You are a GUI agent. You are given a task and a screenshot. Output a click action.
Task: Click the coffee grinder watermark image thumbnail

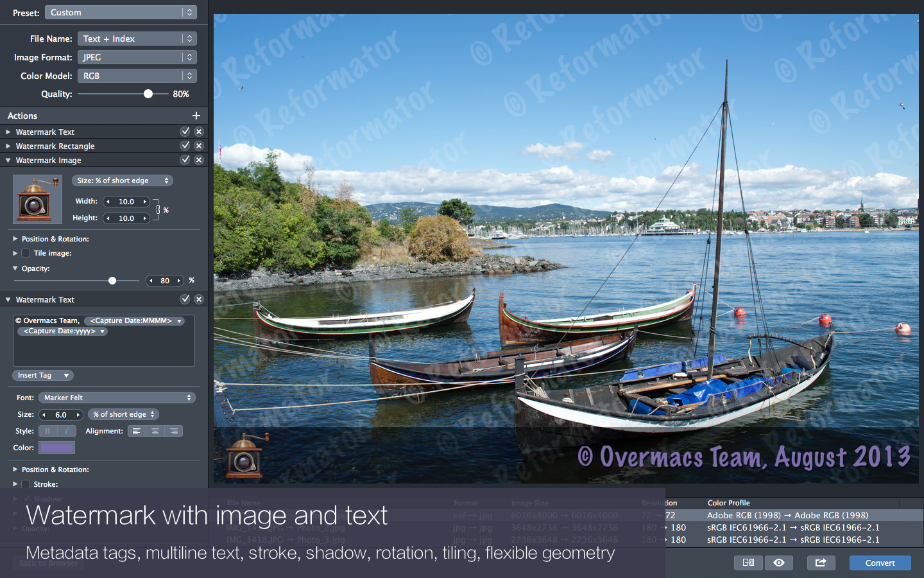[x=37, y=200]
